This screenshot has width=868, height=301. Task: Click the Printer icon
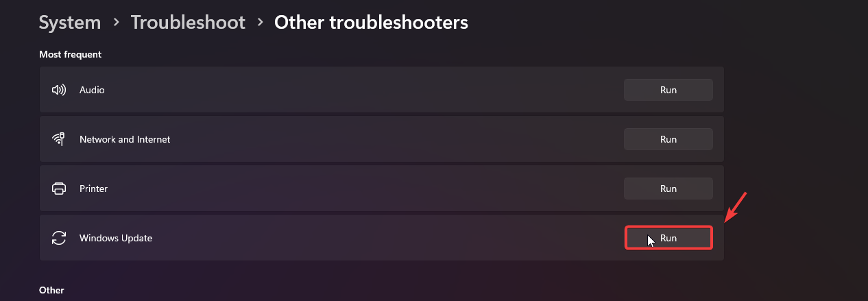tap(59, 189)
